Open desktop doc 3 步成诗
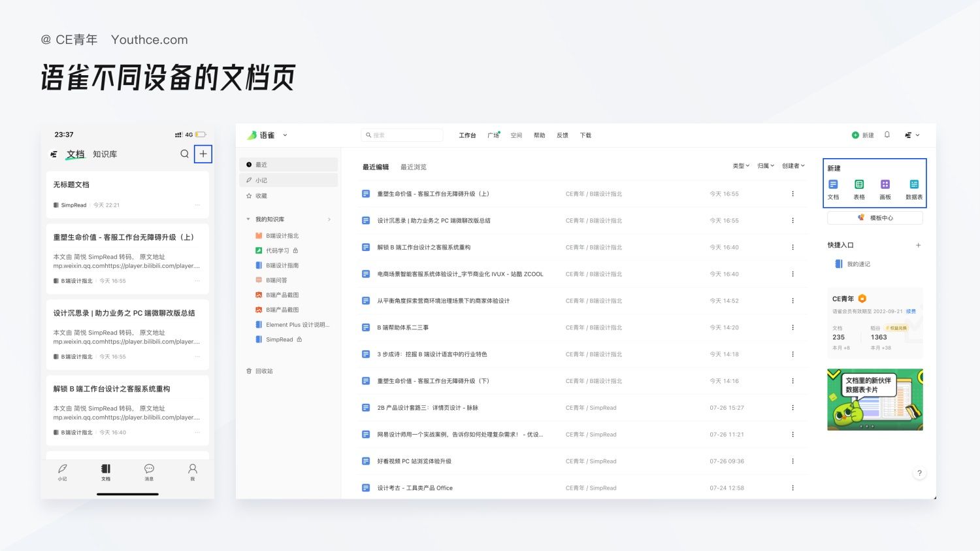 point(432,354)
